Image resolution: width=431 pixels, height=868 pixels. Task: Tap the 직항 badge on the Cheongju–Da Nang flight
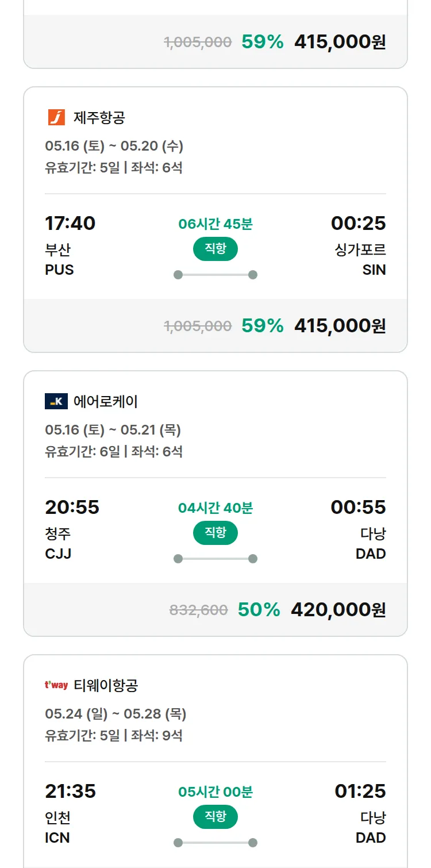pos(215,533)
